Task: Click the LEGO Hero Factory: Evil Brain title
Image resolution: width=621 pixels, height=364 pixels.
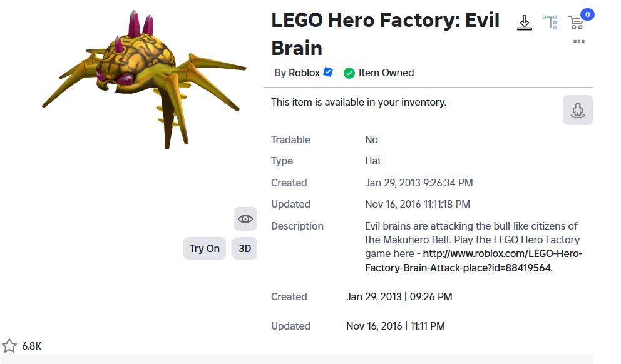Action: [385, 34]
